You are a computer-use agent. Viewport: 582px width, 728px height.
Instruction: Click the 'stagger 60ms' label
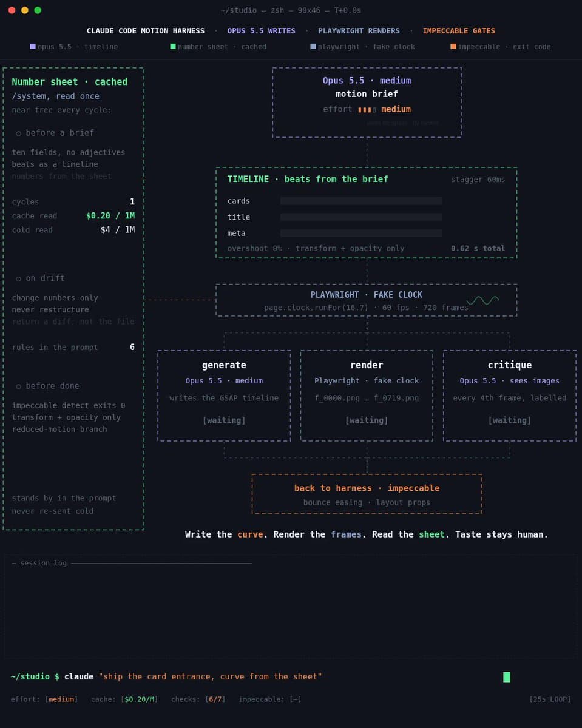point(478,179)
